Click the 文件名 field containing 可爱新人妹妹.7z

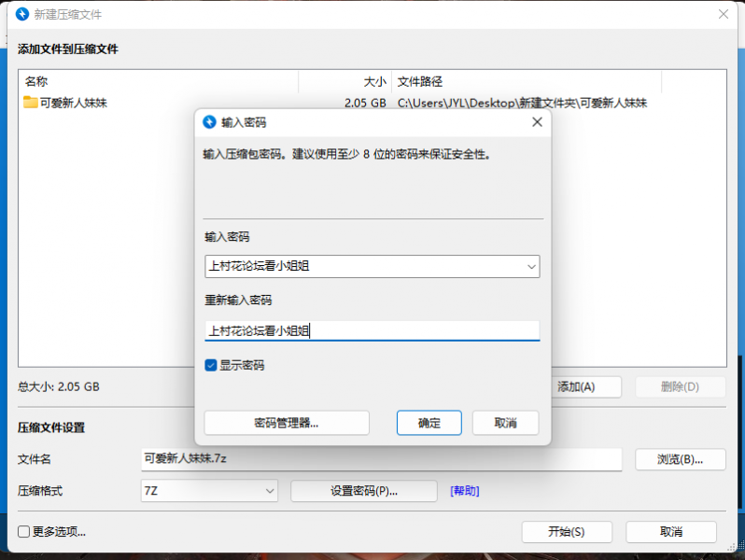pos(381,459)
